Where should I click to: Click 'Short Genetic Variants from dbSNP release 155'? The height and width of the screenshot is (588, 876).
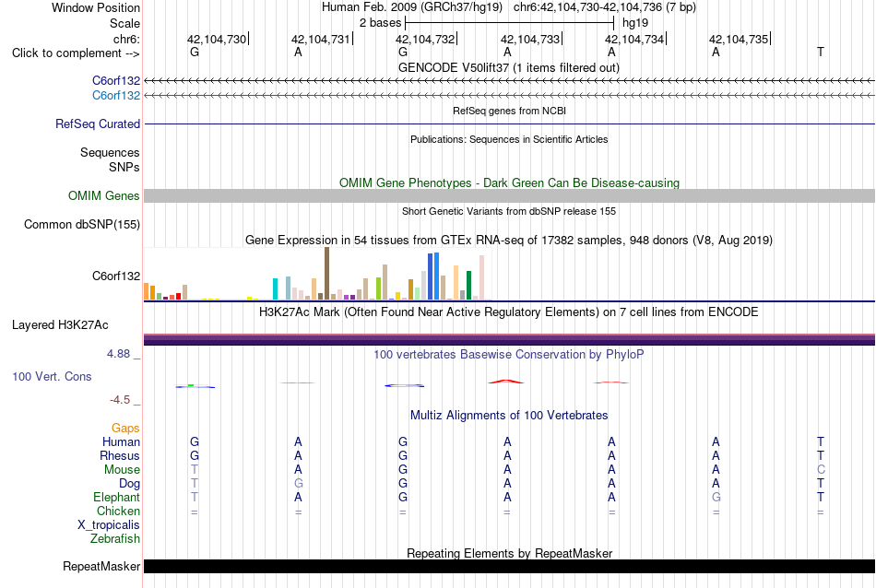(509, 211)
